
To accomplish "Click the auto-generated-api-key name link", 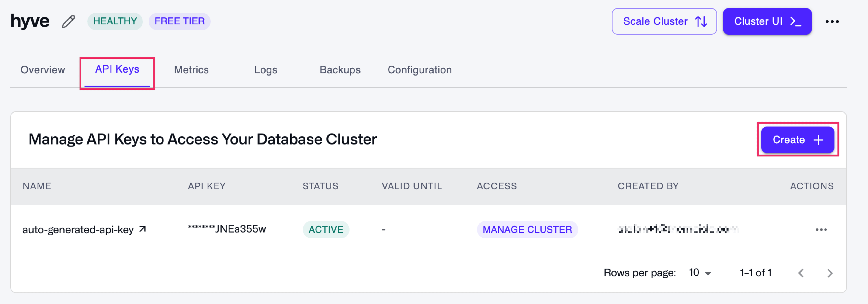I will 78,230.
